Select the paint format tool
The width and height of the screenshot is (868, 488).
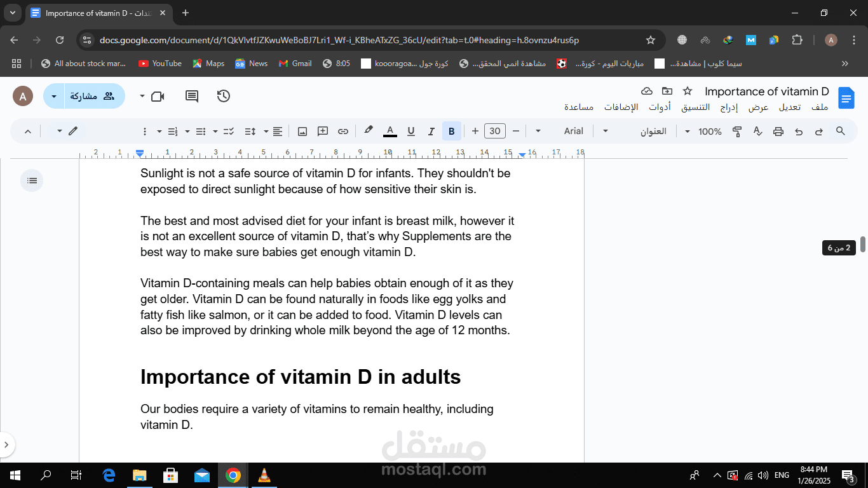point(737,132)
